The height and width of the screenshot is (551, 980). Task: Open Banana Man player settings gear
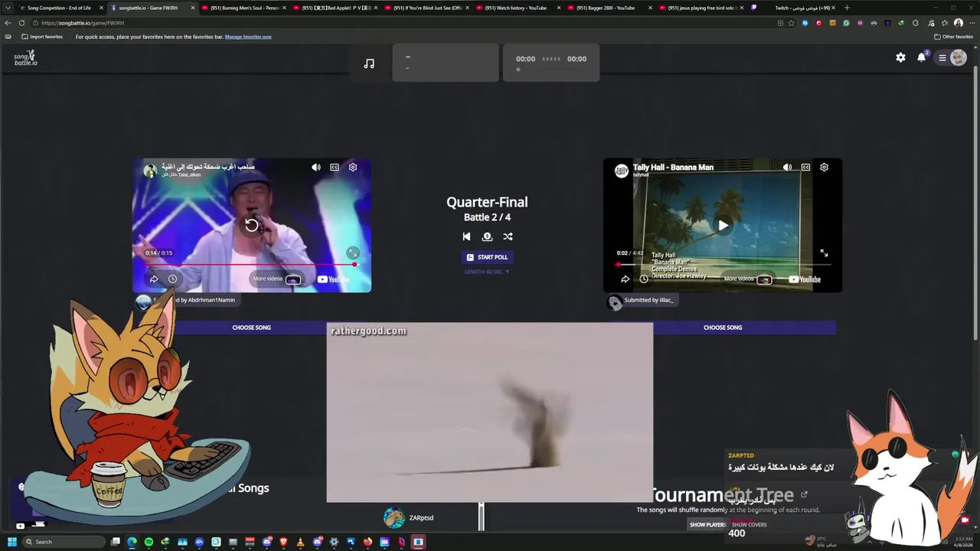click(x=824, y=167)
